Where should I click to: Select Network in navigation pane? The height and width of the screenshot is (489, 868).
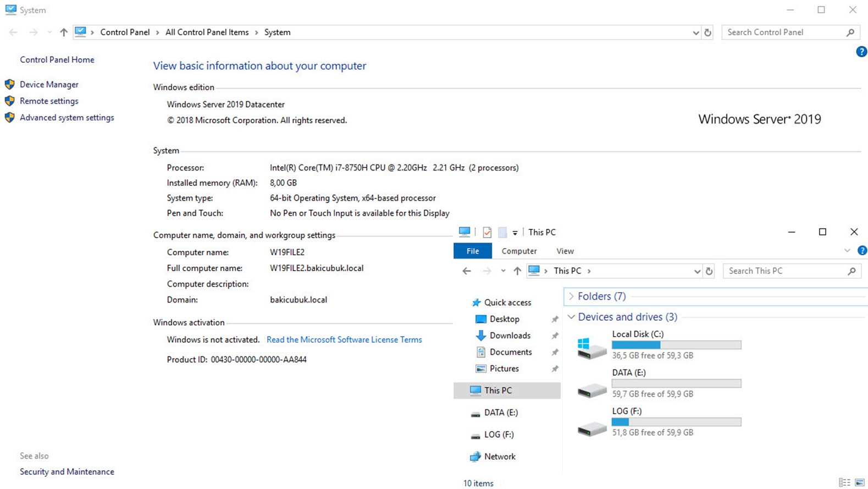click(500, 457)
